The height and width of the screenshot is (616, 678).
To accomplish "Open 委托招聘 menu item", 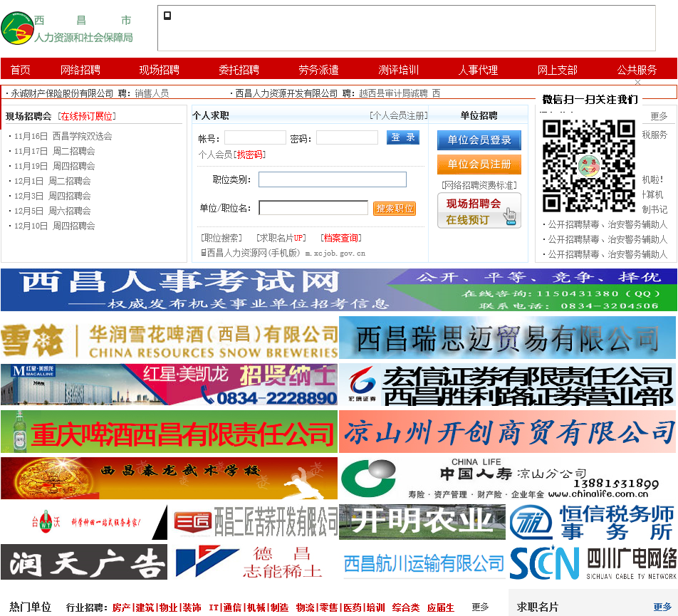I will coord(239,70).
